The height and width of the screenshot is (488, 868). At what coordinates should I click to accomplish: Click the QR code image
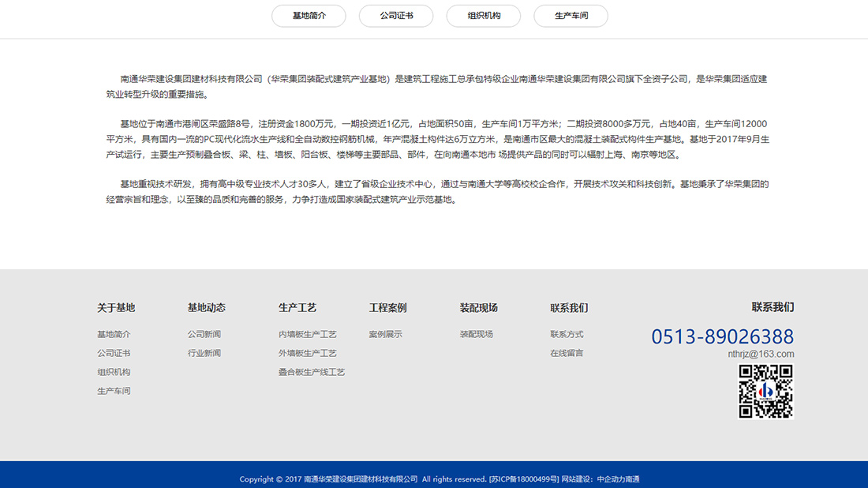(x=766, y=391)
